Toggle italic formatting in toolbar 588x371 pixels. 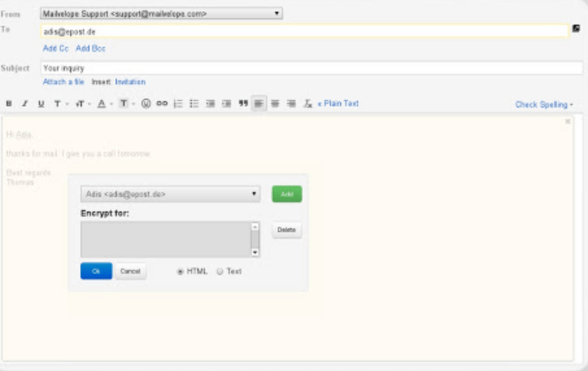[x=25, y=104]
